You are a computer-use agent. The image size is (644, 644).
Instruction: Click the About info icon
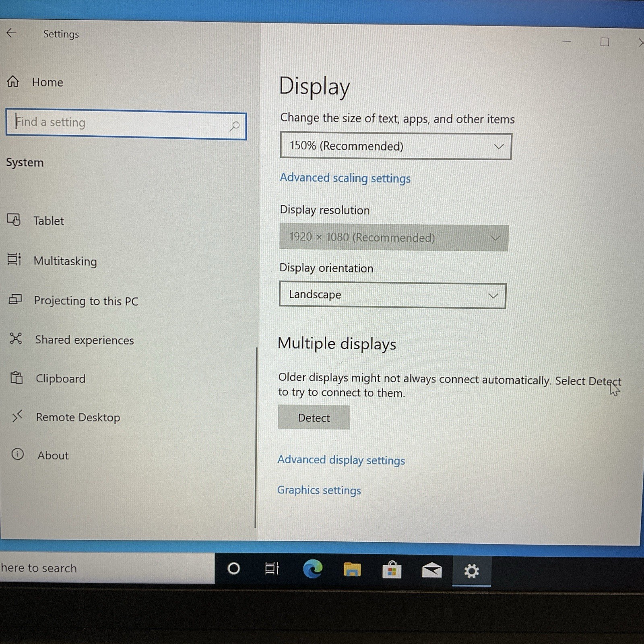pos(18,454)
